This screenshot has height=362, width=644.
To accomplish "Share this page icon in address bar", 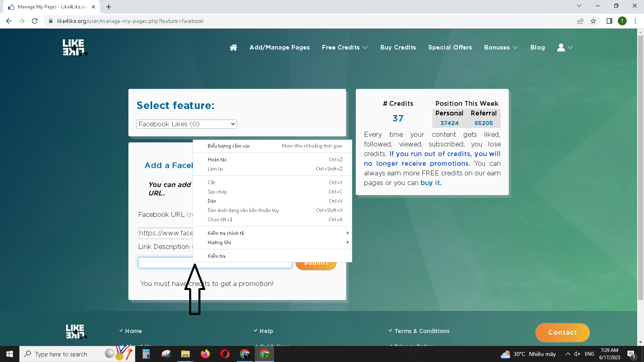I will click(x=580, y=21).
